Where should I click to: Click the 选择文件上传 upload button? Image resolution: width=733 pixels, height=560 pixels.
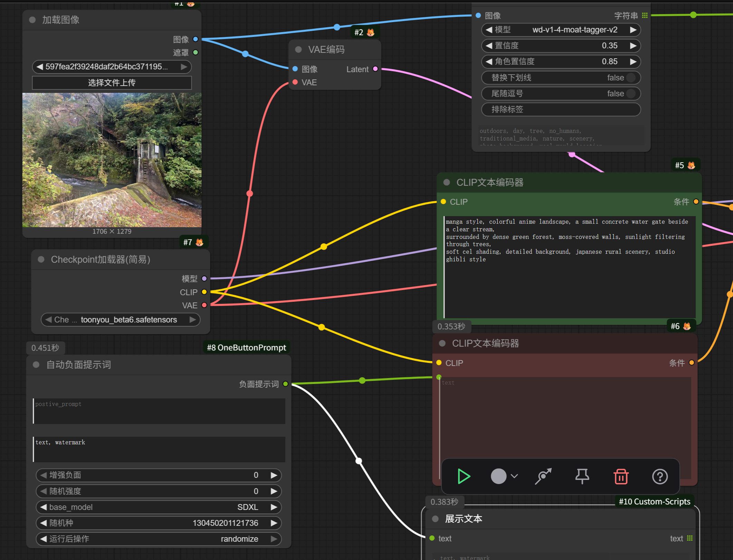pyautogui.click(x=112, y=83)
